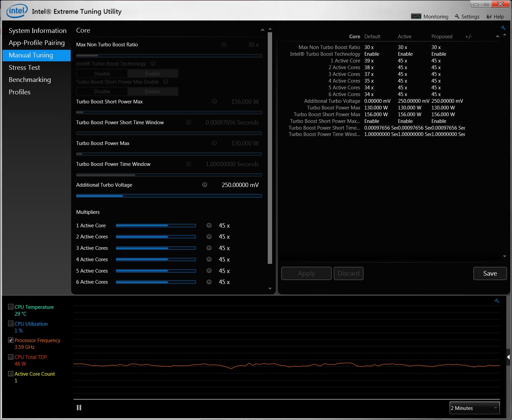The height and width of the screenshot is (420, 512).
Task: Click info icon beside 6 Active Cores multiplier
Action: click(x=209, y=282)
